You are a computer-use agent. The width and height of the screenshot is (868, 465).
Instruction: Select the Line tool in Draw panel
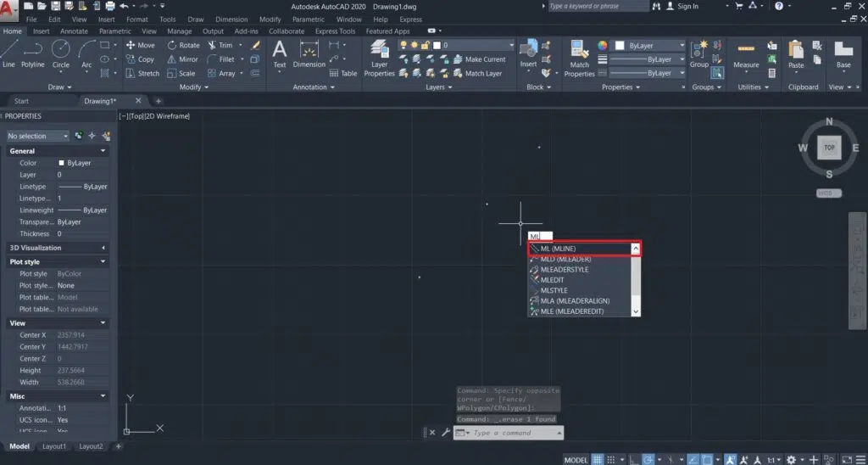8,51
